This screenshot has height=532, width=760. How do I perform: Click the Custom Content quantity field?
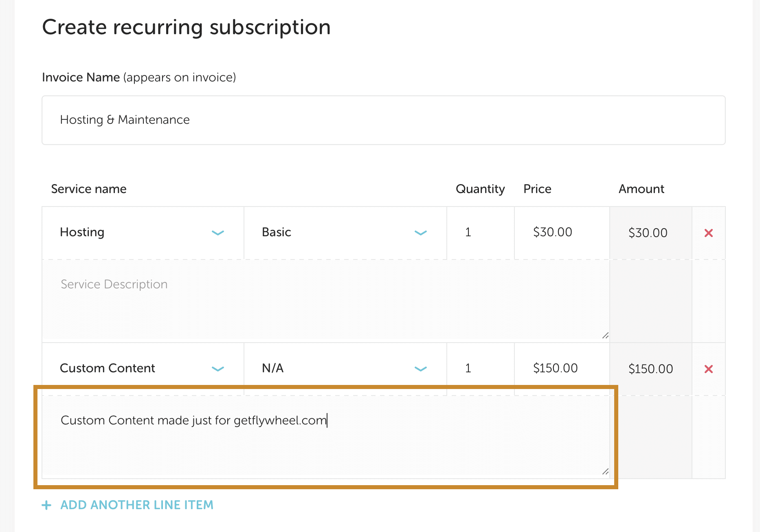pyautogui.click(x=480, y=369)
